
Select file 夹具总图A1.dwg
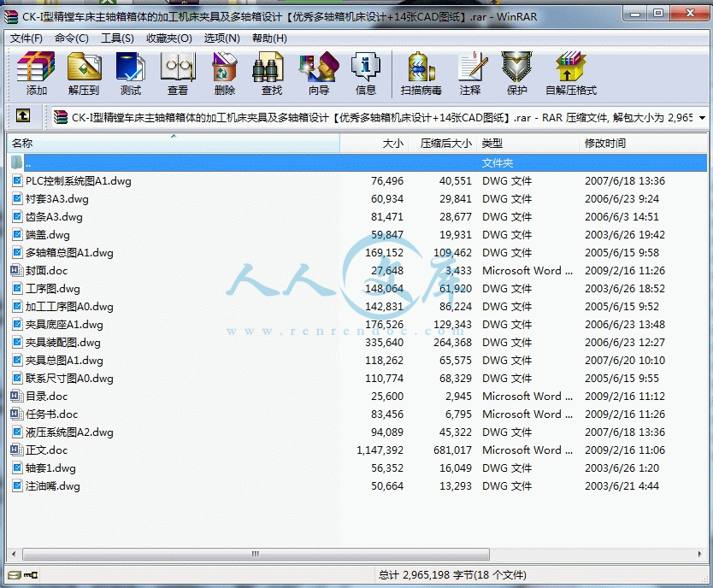click(x=64, y=361)
